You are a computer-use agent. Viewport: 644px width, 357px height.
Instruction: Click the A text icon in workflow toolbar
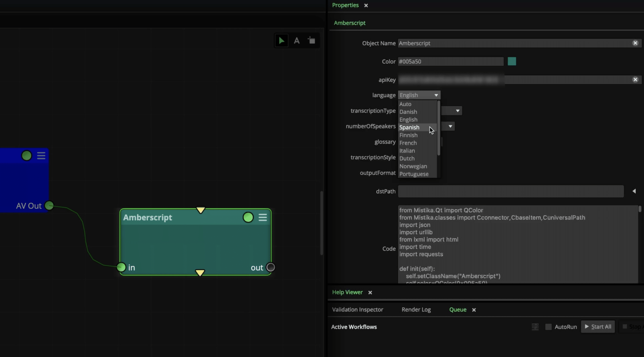pos(297,40)
